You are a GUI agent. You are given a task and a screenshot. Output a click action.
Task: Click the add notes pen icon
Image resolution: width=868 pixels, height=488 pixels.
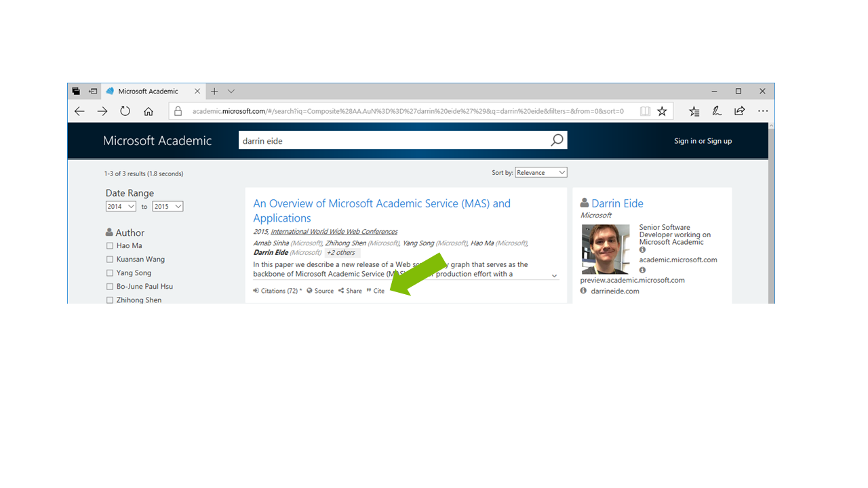[x=716, y=111]
